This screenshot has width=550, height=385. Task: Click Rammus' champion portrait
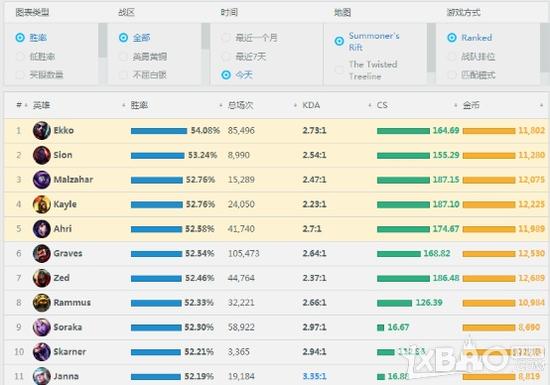pyautogui.click(x=42, y=302)
